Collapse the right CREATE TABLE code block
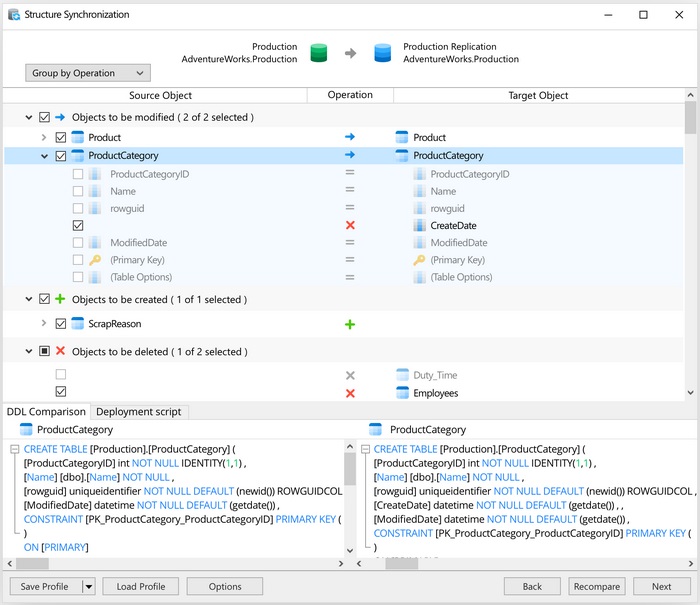 pos(365,449)
